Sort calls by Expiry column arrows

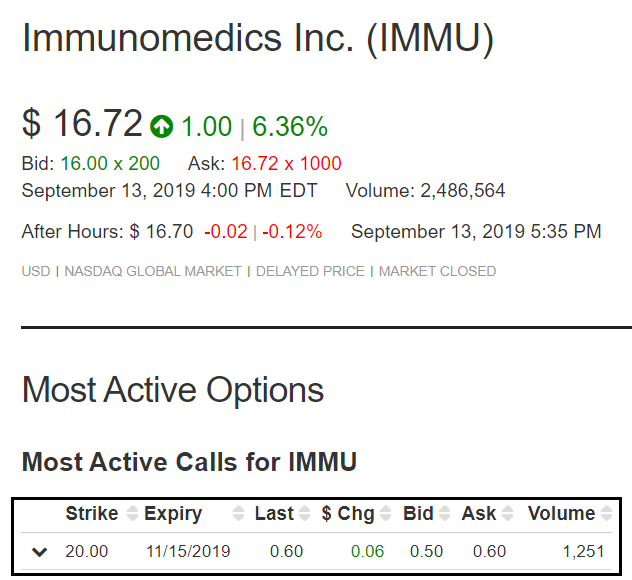[x=239, y=513]
